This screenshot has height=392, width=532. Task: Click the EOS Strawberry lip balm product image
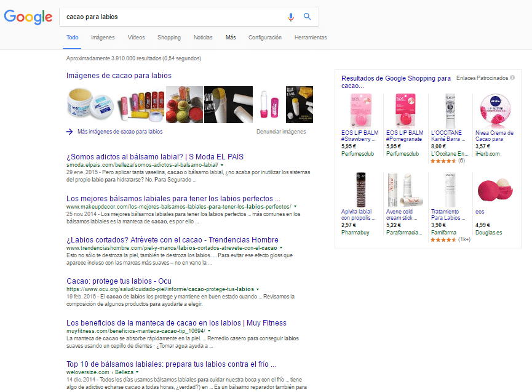tap(360, 111)
